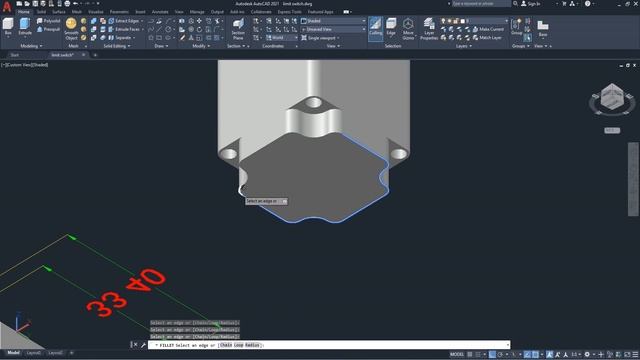The image size is (640, 360).
Task: Activate the Culling selection option
Action: click(376, 28)
